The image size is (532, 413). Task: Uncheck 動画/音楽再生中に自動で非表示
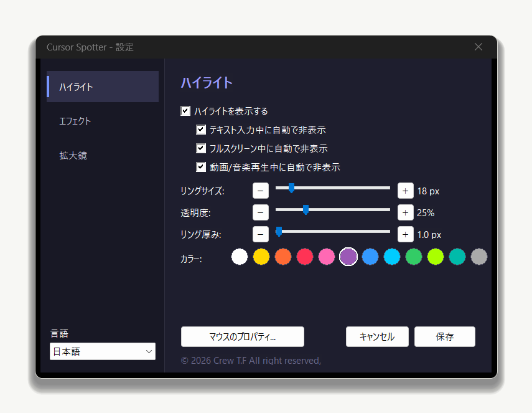[201, 167]
